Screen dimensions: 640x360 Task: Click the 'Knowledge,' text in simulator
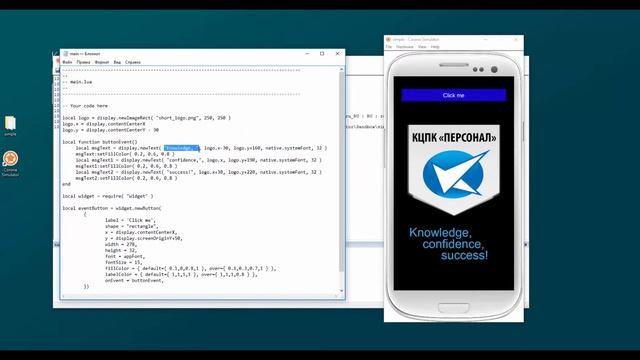[440, 233]
